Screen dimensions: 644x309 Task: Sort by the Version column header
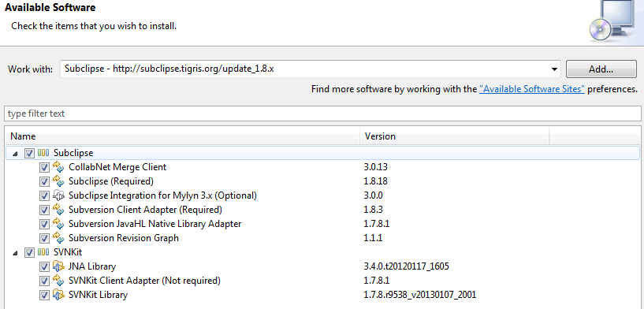pyautogui.click(x=455, y=136)
